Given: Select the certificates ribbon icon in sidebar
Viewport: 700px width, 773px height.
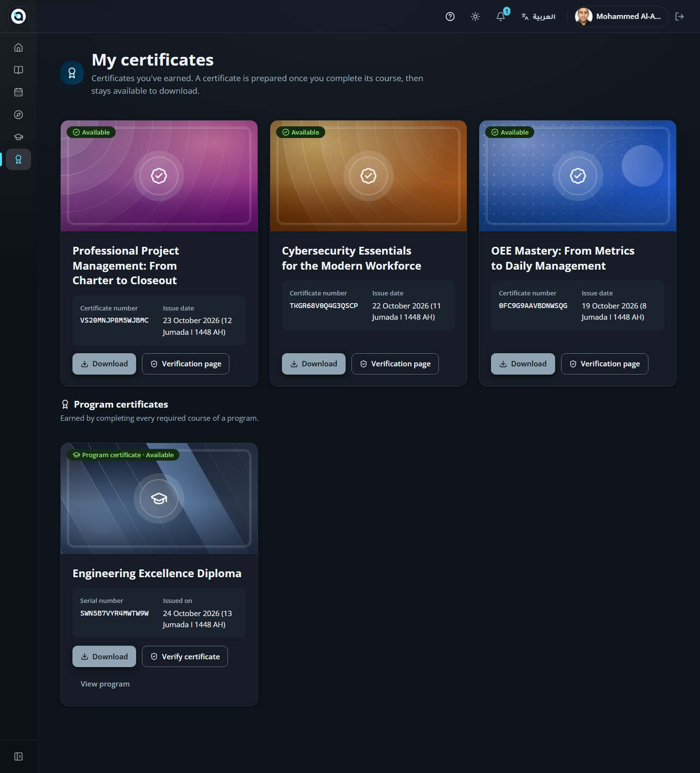Looking at the screenshot, I should click(x=18, y=159).
